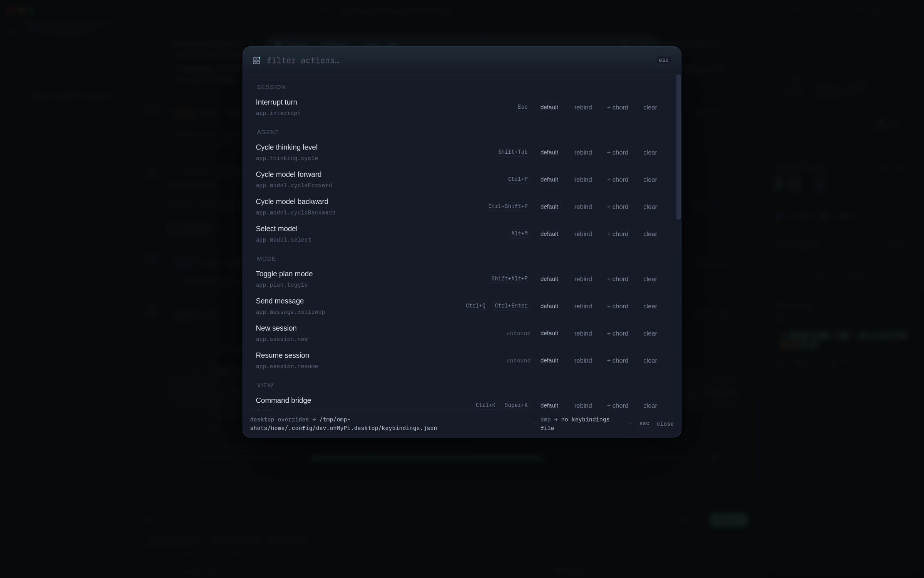This screenshot has height=578, width=924.
Task: Rebind the Interrupt turn shortcut
Action: pos(583,108)
